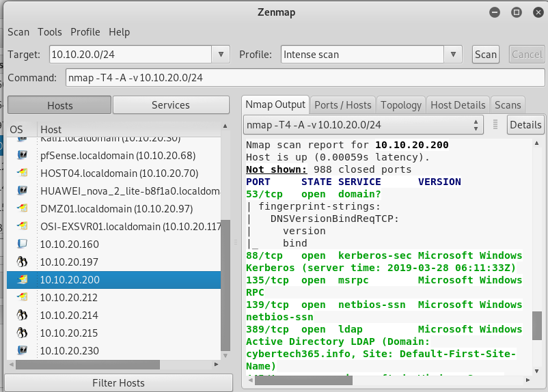The width and height of the screenshot is (548, 392).
Task: Click the OS icon beside host 10.10.20.160
Action: (x=23, y=244)
